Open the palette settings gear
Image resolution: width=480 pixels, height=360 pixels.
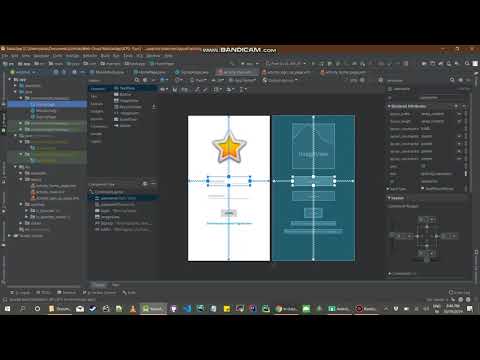145,80
